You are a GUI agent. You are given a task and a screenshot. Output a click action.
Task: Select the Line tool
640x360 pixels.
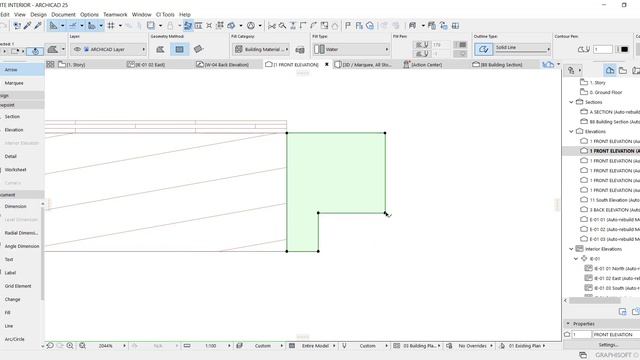point(9,326)
